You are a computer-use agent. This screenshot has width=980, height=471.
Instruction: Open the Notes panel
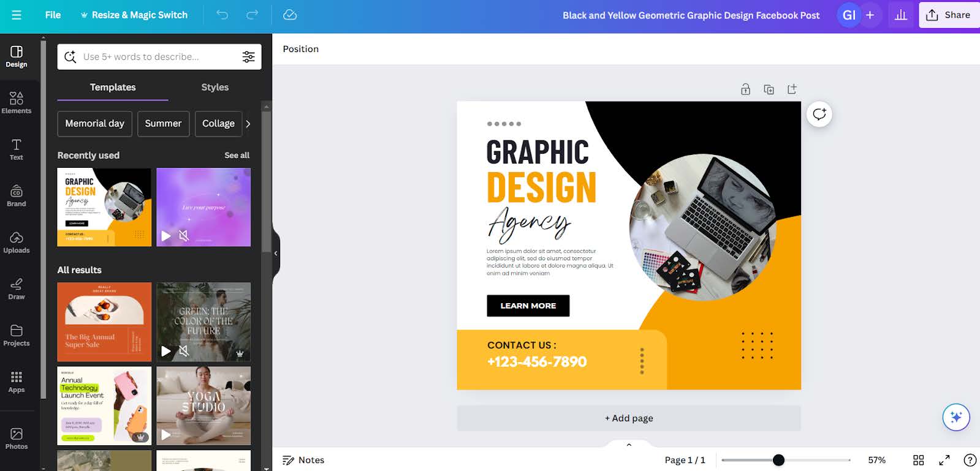(303, 460)
